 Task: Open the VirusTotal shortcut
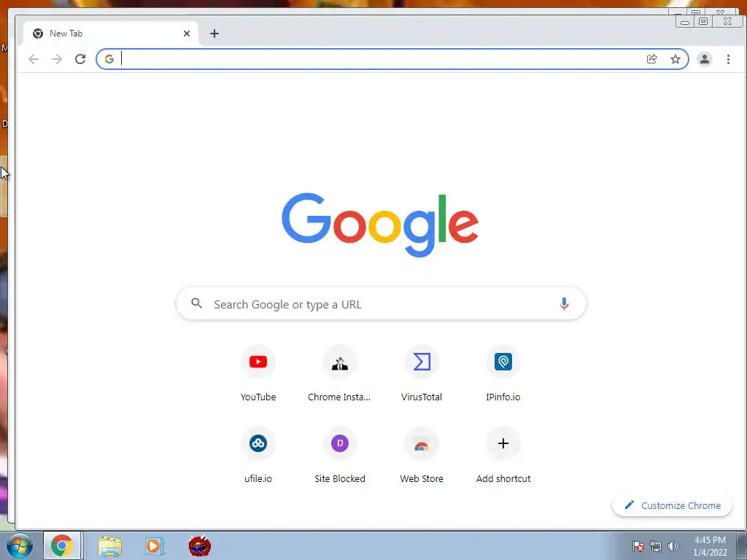[x=422, y=374]
